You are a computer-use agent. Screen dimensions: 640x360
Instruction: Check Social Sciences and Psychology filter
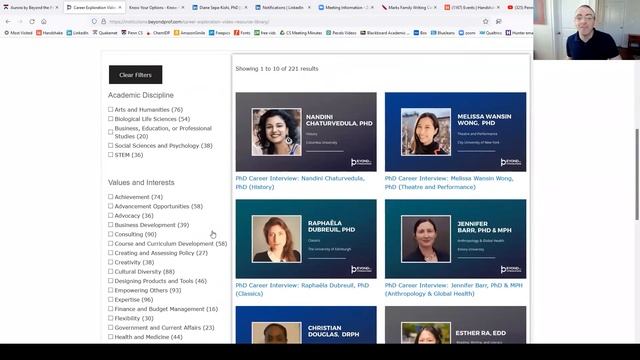click(110, 145)
